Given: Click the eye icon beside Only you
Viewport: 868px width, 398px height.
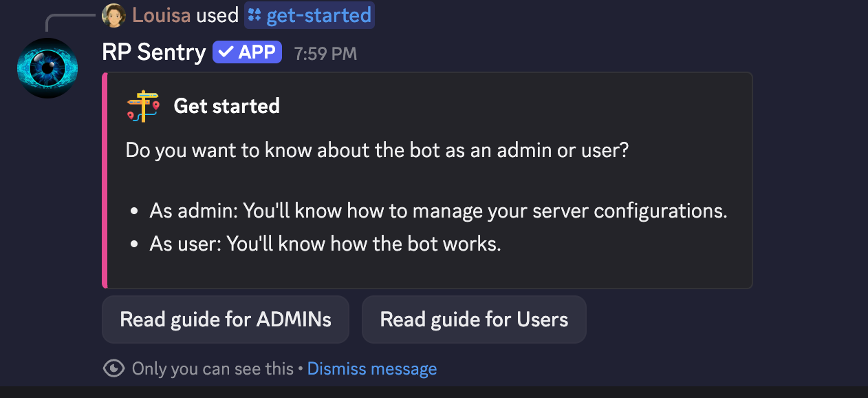Looking at the screenshot, I should pos(113,368).
